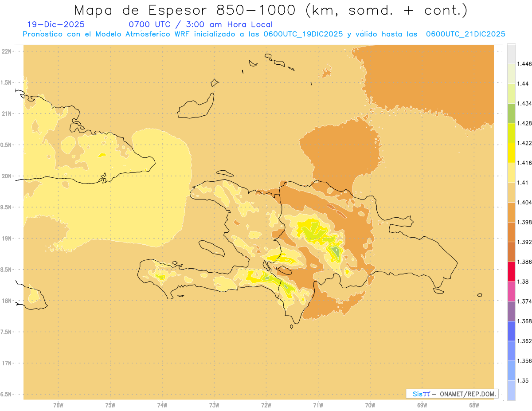Viewport: 532px width, 411px height.
Task: Click the 22N latitude label
Action: (8, 51)
